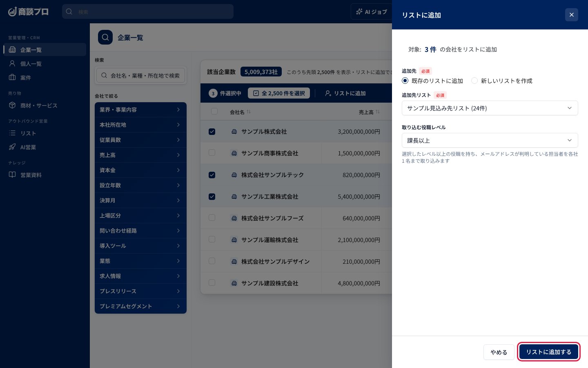Expand the 導入ツール filter

click(140, 246)
